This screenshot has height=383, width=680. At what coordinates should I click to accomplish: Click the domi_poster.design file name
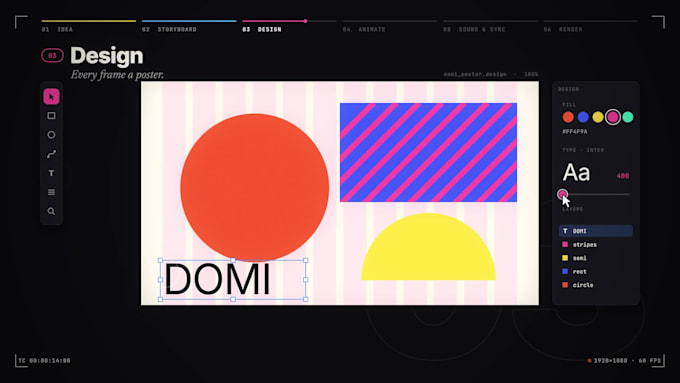(475, 74)
